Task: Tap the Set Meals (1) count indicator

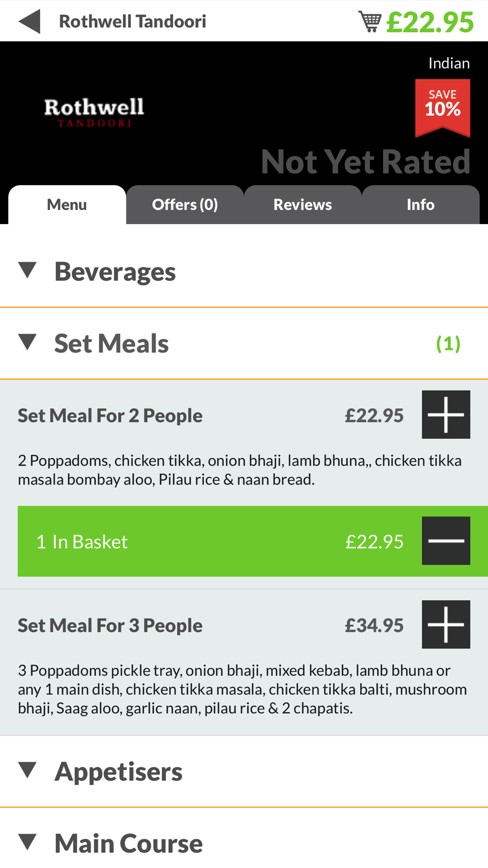Action: click(448, 344)
